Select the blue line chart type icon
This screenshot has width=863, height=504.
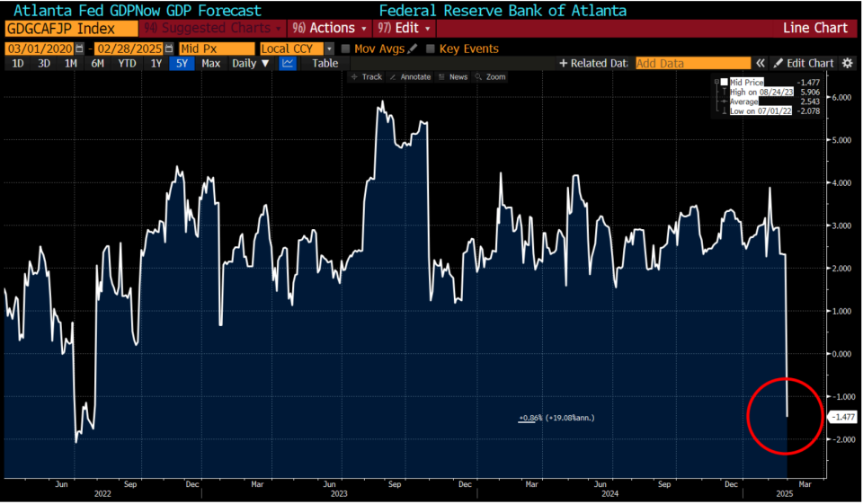[288, 63]
